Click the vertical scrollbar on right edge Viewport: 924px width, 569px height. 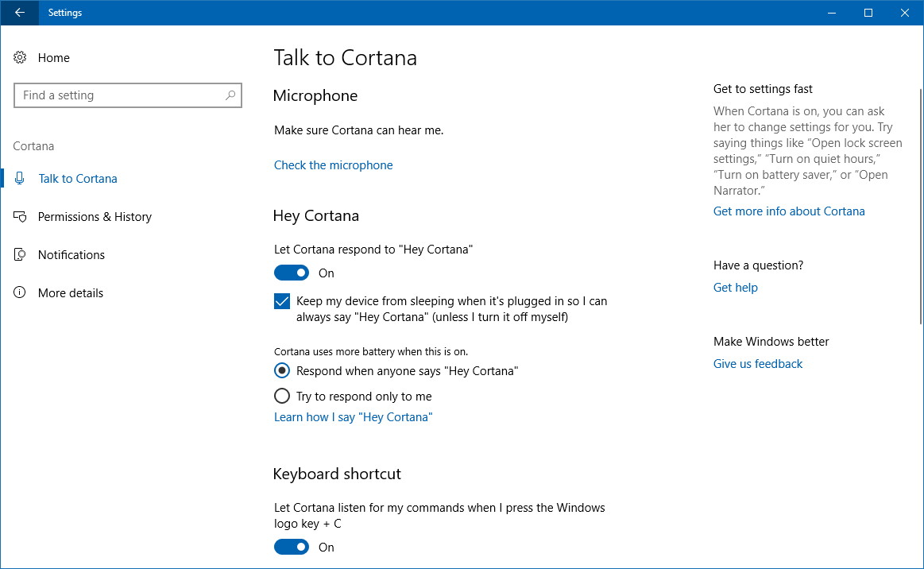(x=921, y=207)
